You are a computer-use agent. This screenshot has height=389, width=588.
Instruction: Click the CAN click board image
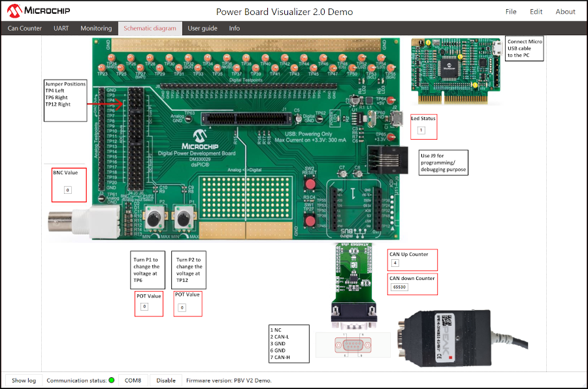coord(353,287)
